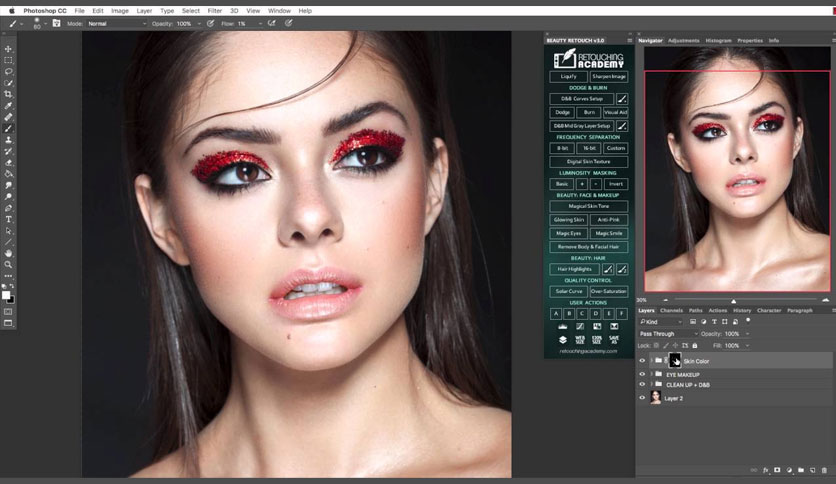This screenshot has height=484, width=836.
Task: Click the Edit Toolbar three-dots icon
Action: [x=9, y=276]
